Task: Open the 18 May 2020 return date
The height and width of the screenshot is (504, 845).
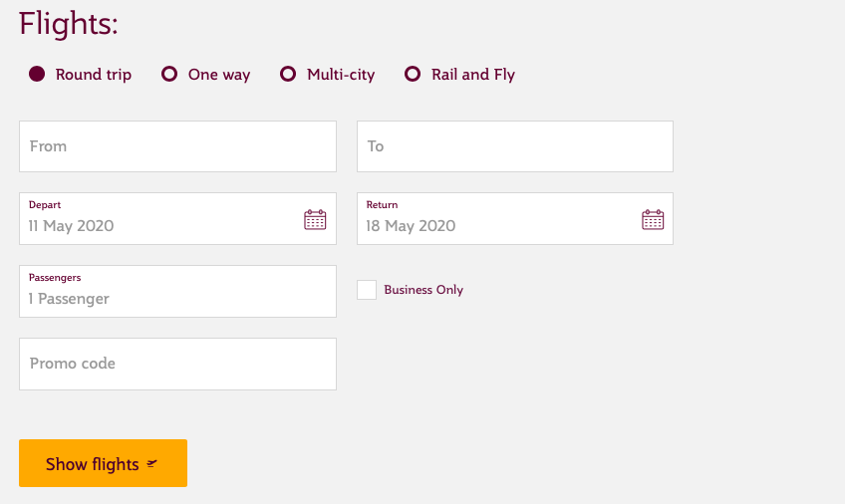Action: point(411,226)
